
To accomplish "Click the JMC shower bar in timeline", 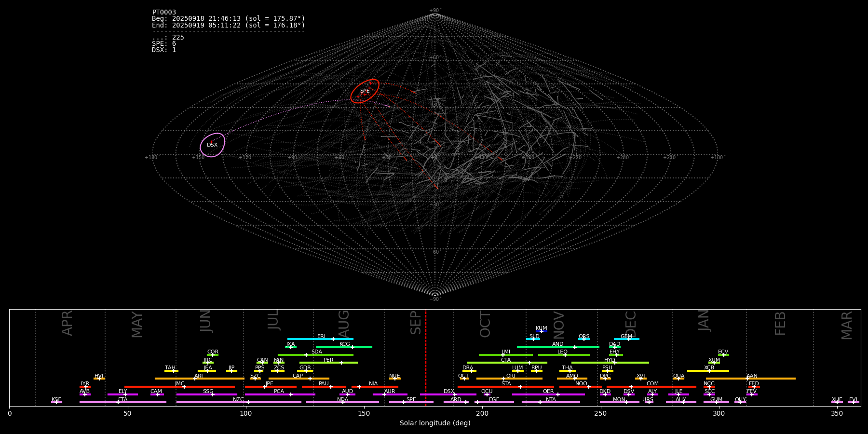I will (x=180, y=386).
